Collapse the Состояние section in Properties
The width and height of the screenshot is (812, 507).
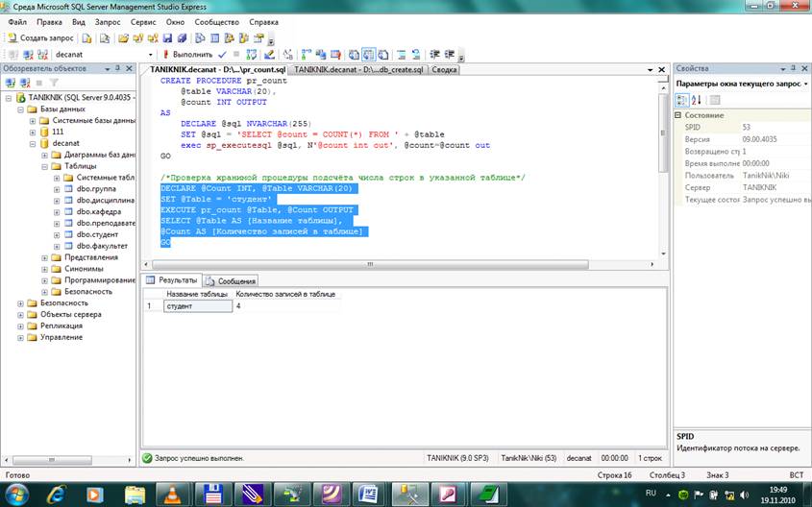click(x=679, y=115)
